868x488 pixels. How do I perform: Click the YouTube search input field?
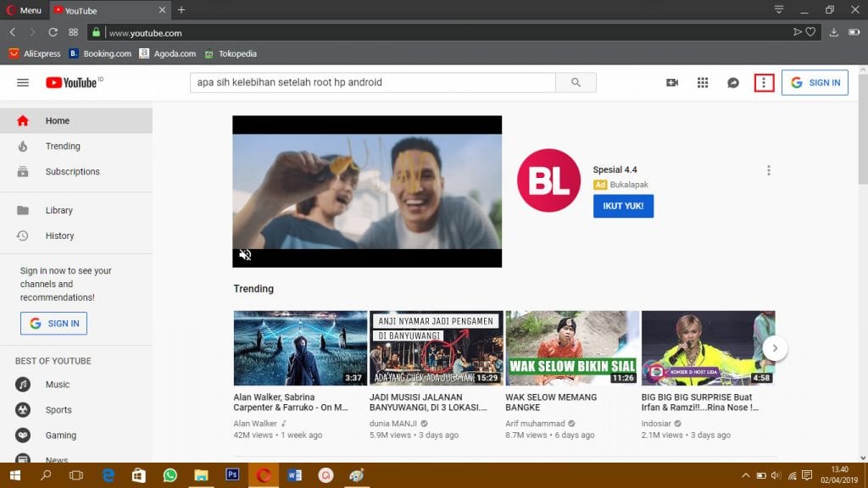click(372, 82)
